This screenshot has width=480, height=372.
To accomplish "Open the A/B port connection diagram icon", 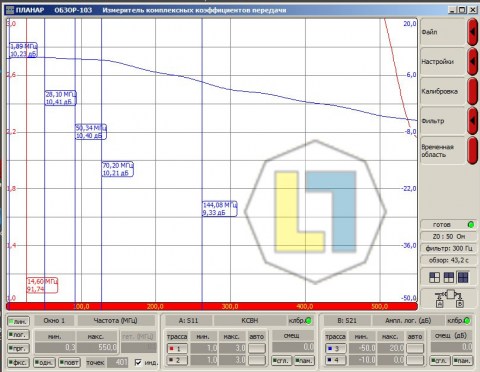I will coord(449,299).
